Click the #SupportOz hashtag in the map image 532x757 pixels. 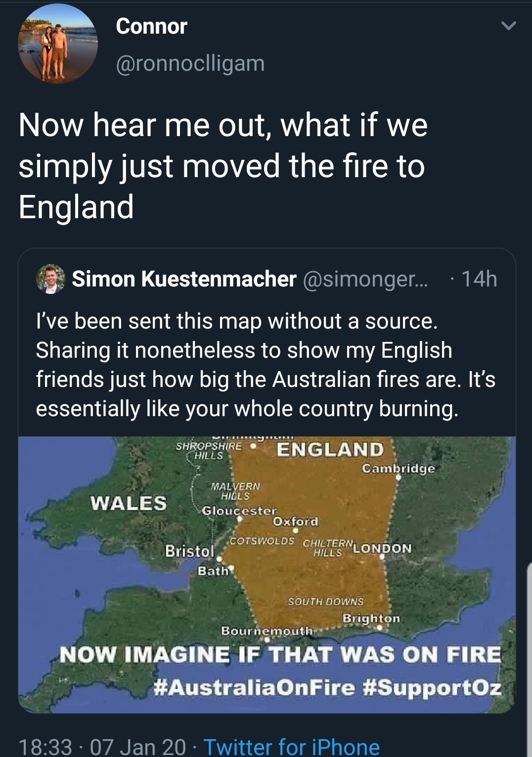[432, 688]
